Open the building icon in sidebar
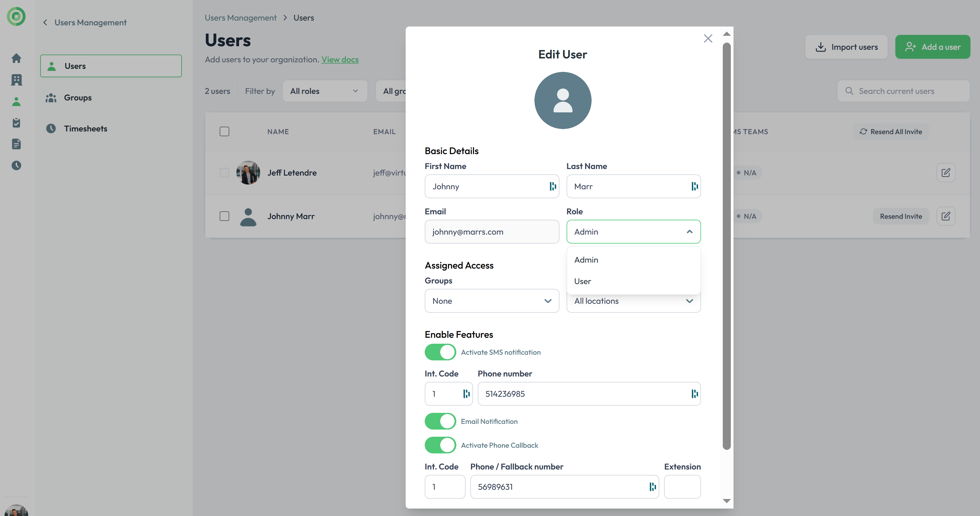980x516 pixels. point(16,80)
